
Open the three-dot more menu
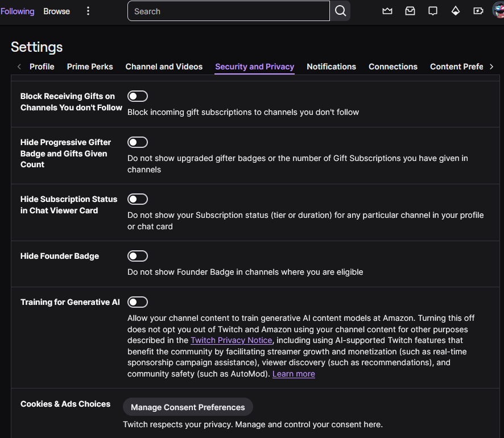pos(88,11)
